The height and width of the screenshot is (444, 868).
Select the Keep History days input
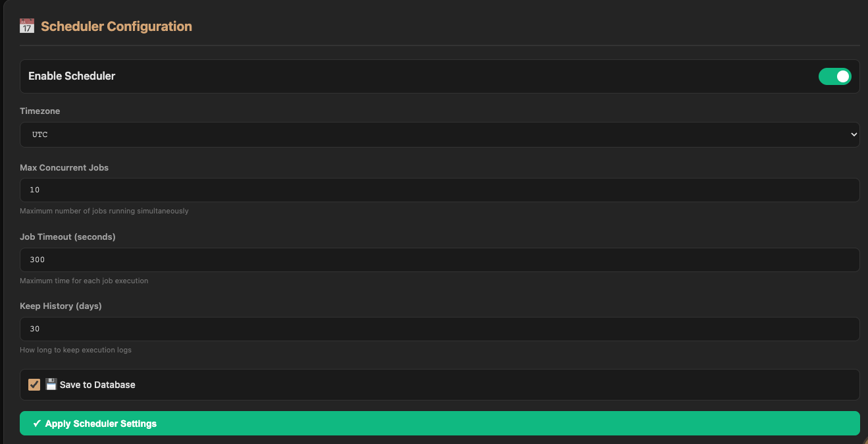tap(439, 329)
